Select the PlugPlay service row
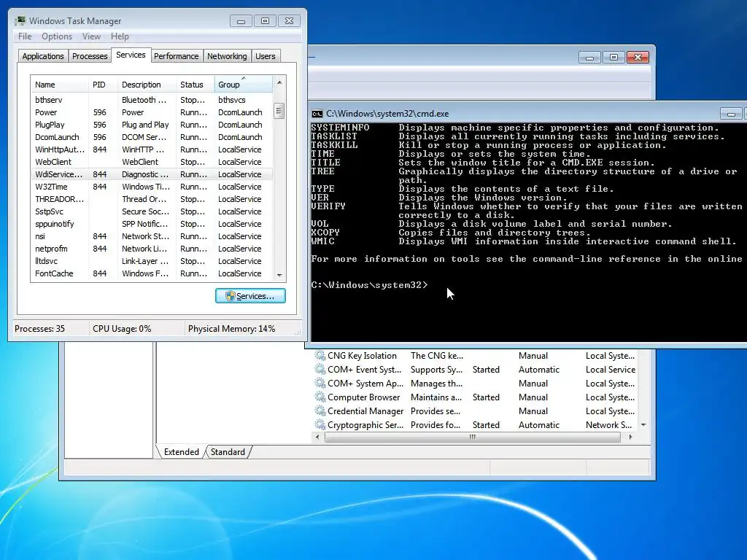 tap(152, 125)
